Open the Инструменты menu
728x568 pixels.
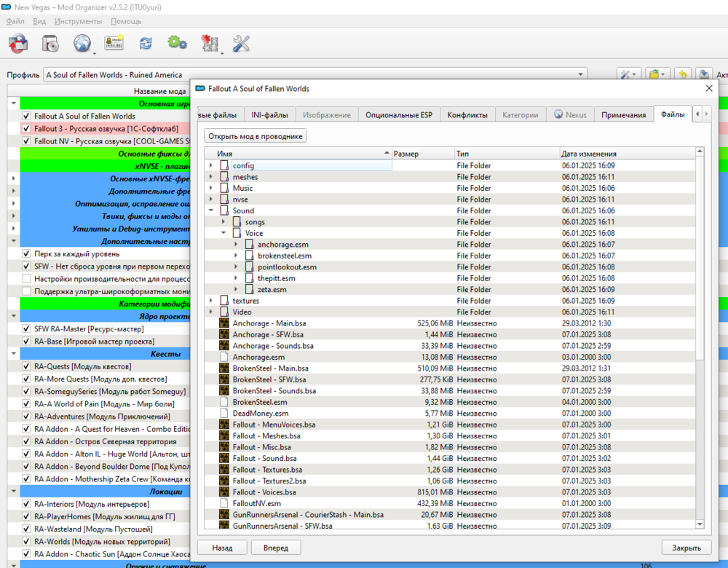click(x=78, y=21)
